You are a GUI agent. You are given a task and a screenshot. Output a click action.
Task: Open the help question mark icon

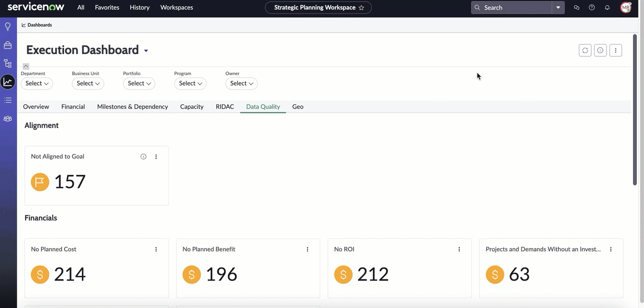[592, 8]
